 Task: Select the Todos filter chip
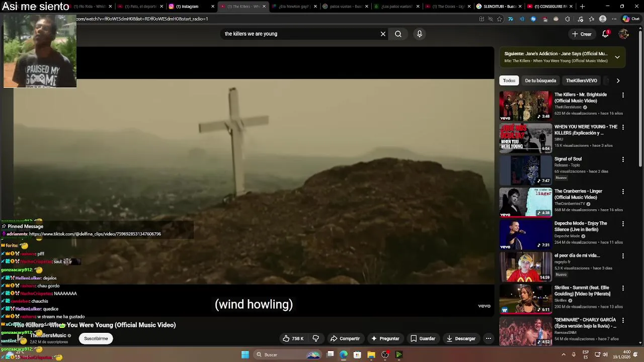click(509, 80)
